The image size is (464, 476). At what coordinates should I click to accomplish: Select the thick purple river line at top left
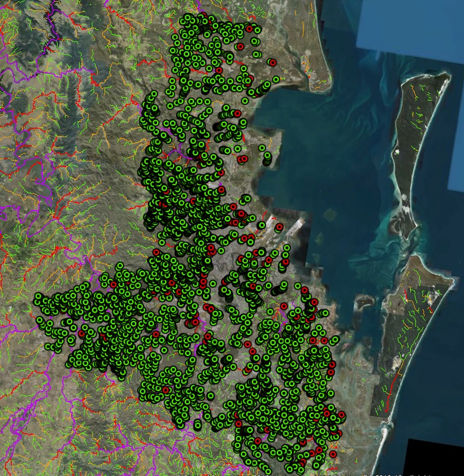coord(54,23)
